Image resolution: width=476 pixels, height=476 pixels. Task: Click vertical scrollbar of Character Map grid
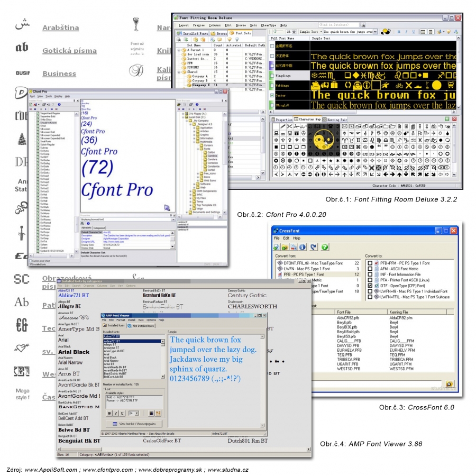pyautogui.click(x=454, y=151)
